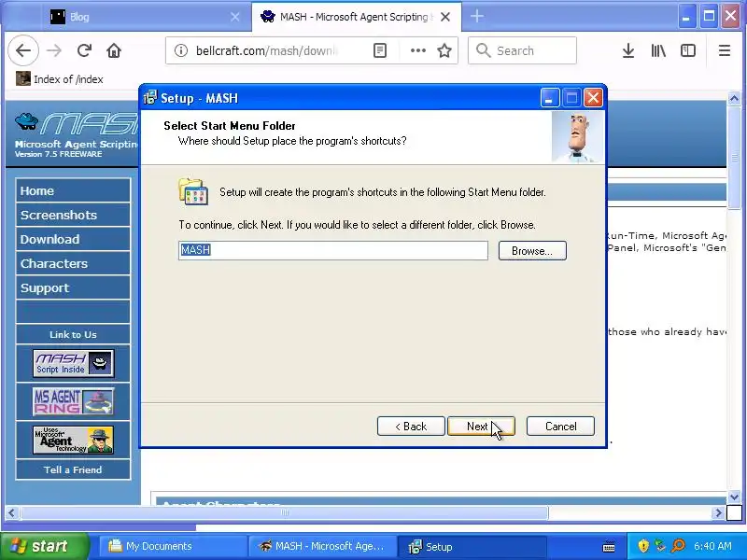Click the magnifier tray icon
This screenshot has width=747, height=560.
678,546
